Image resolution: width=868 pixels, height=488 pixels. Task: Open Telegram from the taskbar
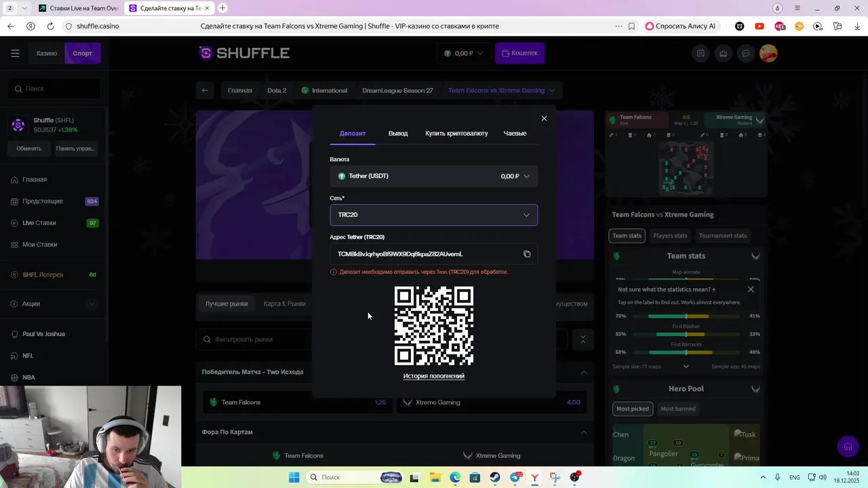[515, 477]
